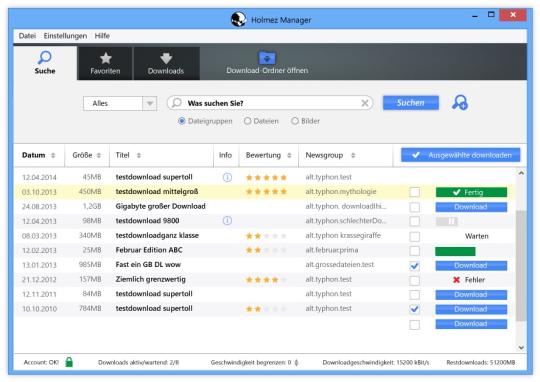The height and width of the screenshot is (382, 540).
Task: Click star rating of Ziemlich grenzwertig
Action: click(266, 280)
